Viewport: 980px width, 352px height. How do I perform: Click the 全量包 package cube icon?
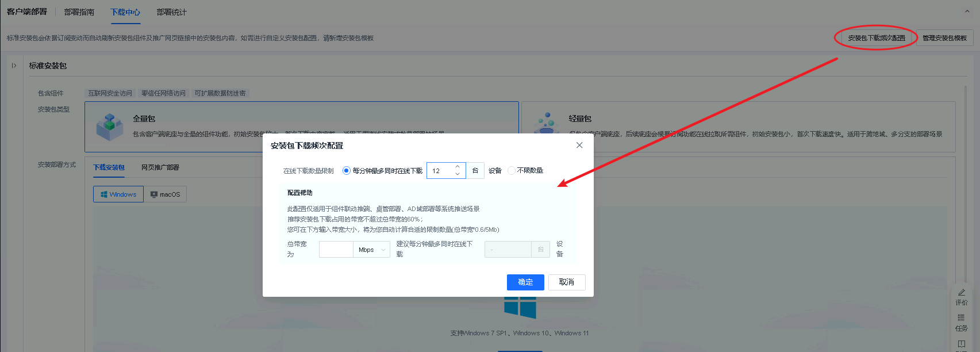point(109,127)
